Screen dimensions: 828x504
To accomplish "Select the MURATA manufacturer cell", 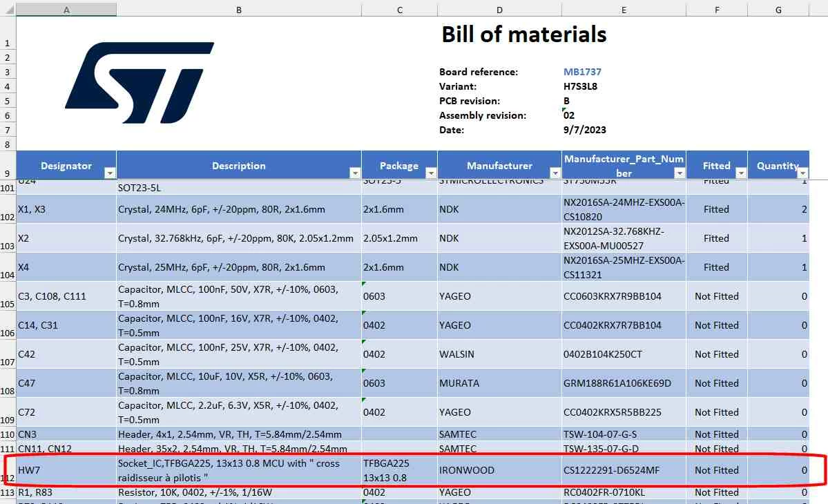I will point(499,384).
